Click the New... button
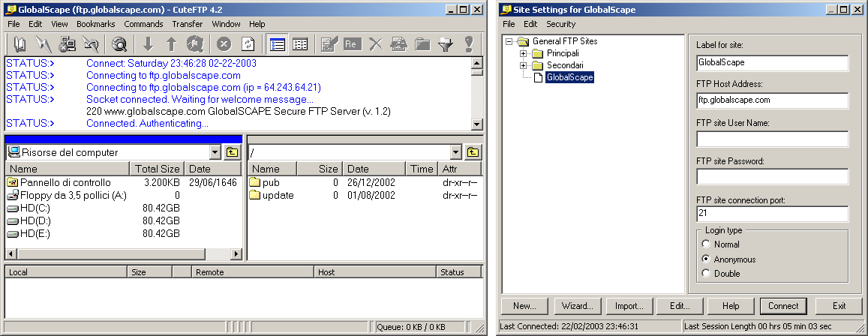Screen dimensions: 868x336 (525, 305)
